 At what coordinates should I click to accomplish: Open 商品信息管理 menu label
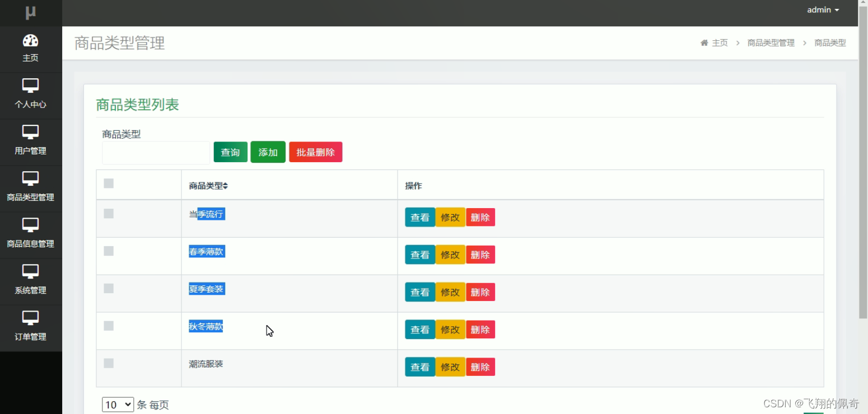30,244
